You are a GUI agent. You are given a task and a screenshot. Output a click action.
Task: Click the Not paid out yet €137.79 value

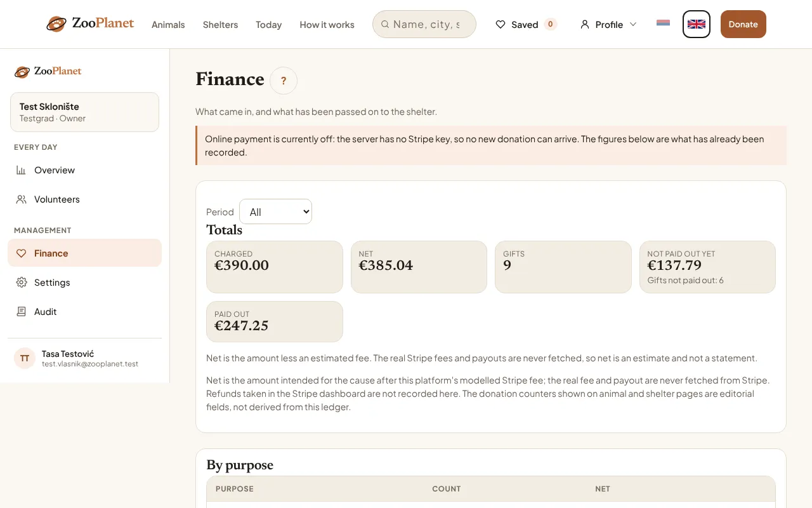click(x=674, y=265)
